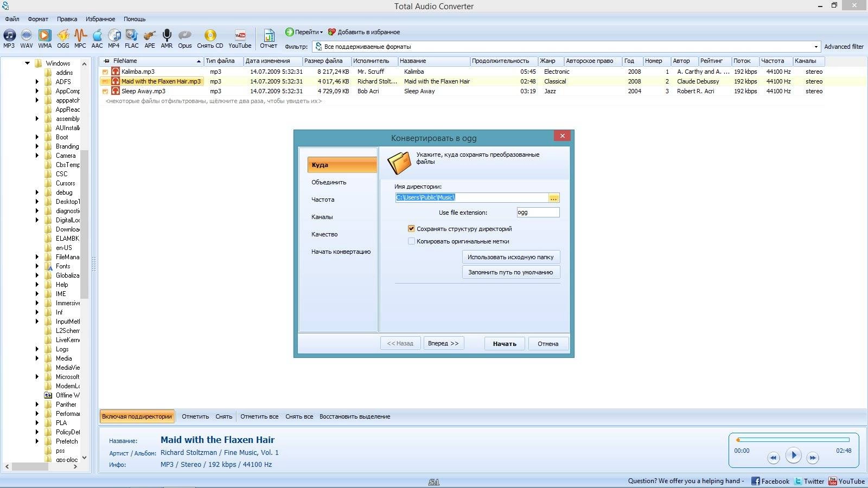Expand the assembly folder node
The width and height of the screenshot is (868, 488).
point(37,119)
